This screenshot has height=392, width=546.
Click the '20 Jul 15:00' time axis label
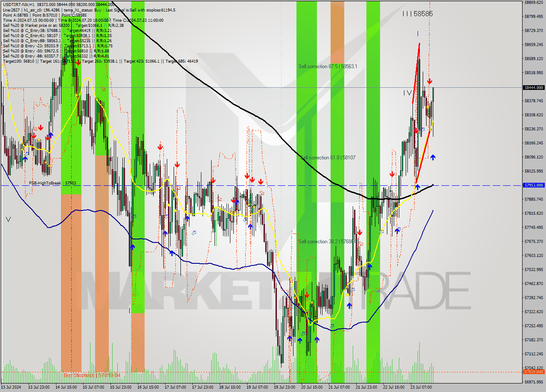(312, 387)
